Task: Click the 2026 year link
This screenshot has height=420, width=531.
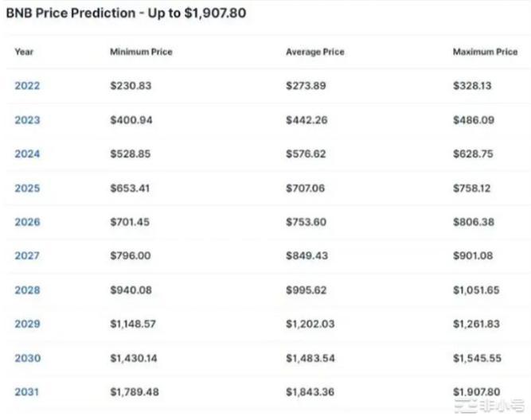Action: pos(27,222)
